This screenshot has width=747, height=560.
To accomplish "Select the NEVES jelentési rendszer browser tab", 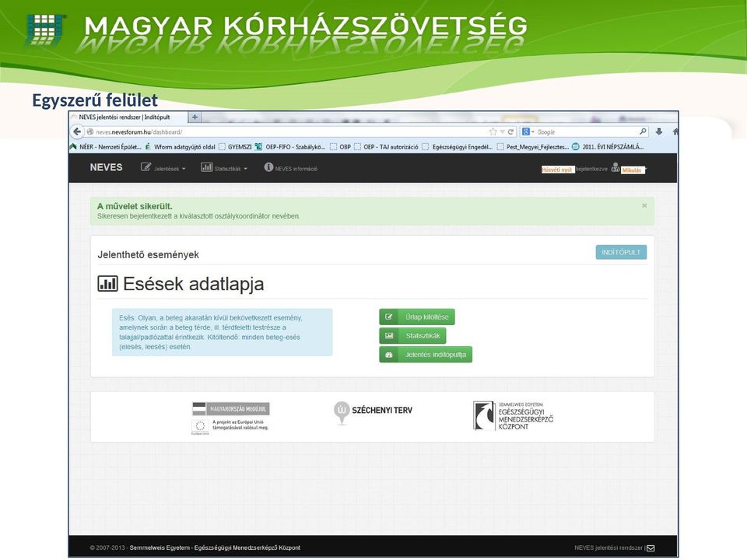I will coord(128,117).
